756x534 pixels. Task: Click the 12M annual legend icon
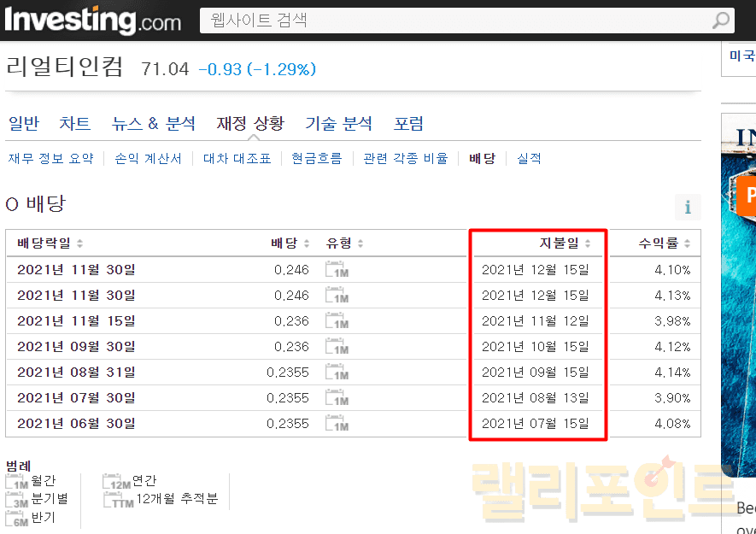tap(116, 482)
